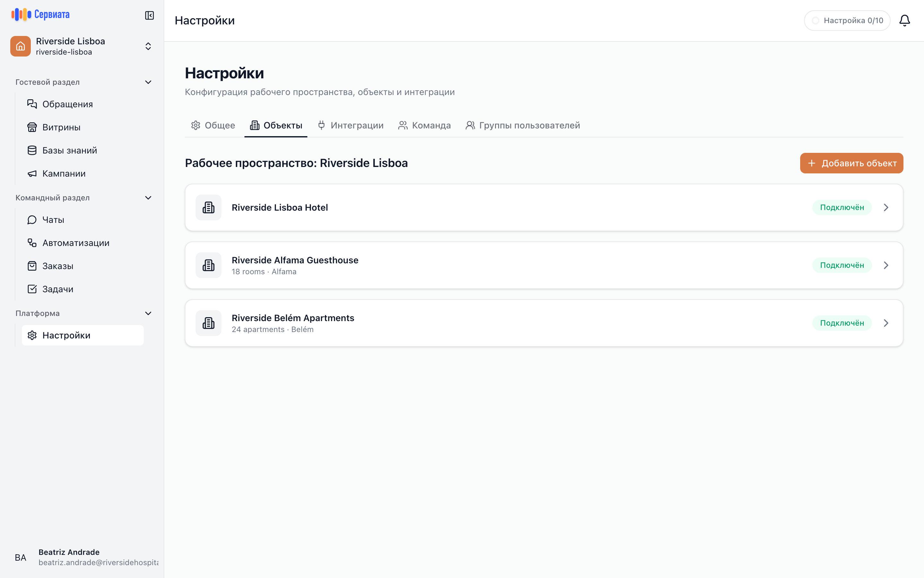This screenshot has width=924, height=578.
Task: Open the Интеграции tab
Action: (350, 125)
